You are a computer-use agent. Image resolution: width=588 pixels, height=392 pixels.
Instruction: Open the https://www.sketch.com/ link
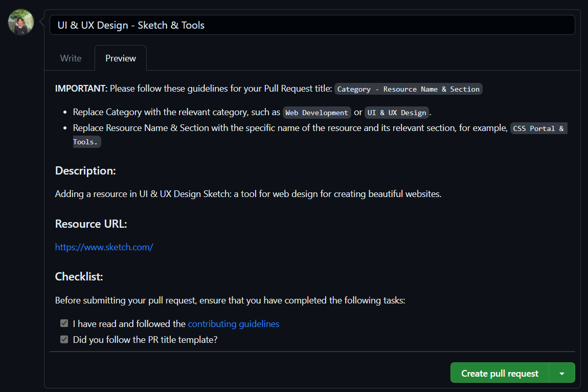104,247
